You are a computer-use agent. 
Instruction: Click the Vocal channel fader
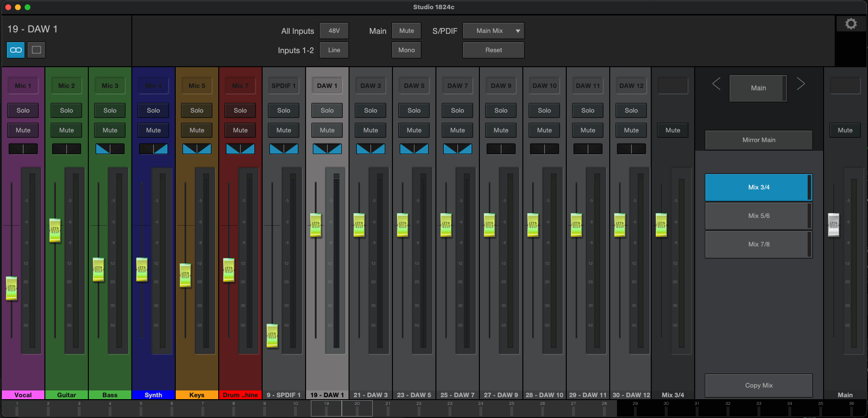coord(12,288)
